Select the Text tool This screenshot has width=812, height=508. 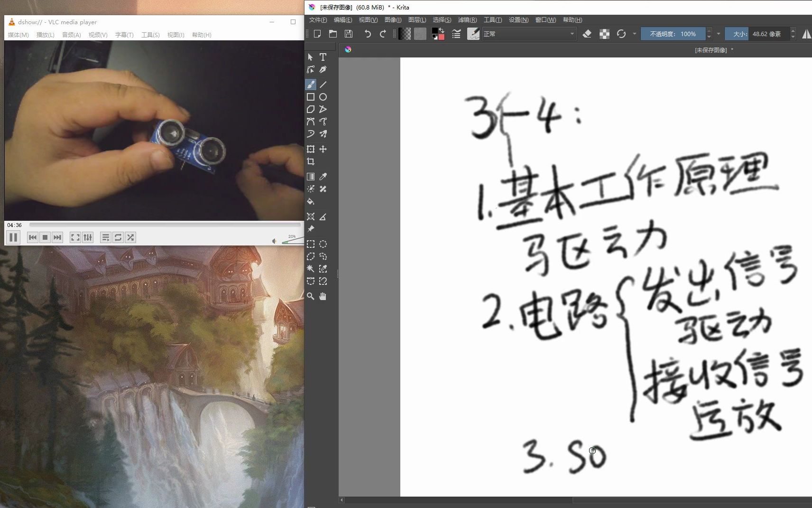(x=323, y=57)
